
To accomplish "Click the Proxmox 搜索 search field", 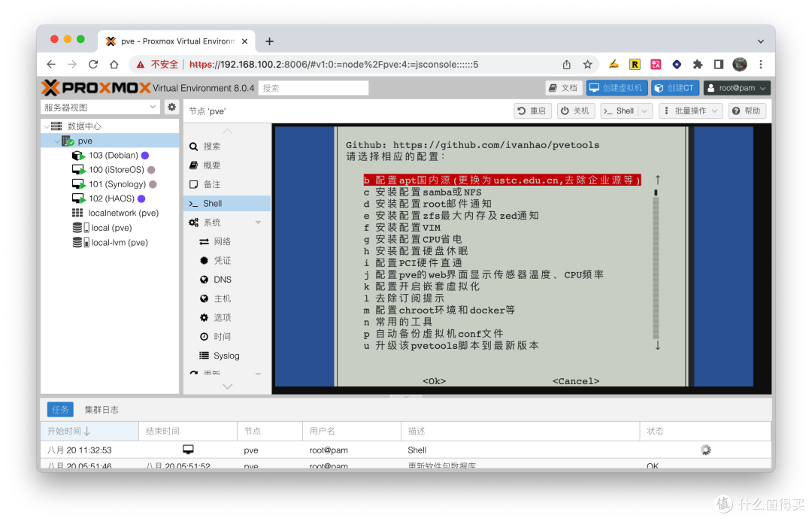I will [x=314, y=88].
